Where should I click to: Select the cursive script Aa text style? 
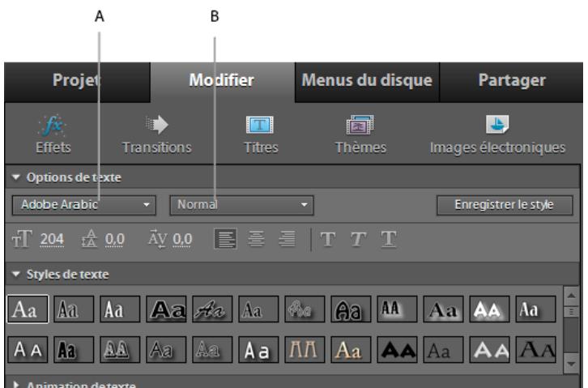coord(212,309)
